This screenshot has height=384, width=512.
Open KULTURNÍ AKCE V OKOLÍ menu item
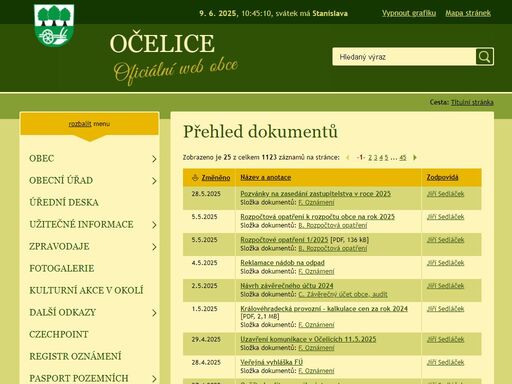pos(86,290)
